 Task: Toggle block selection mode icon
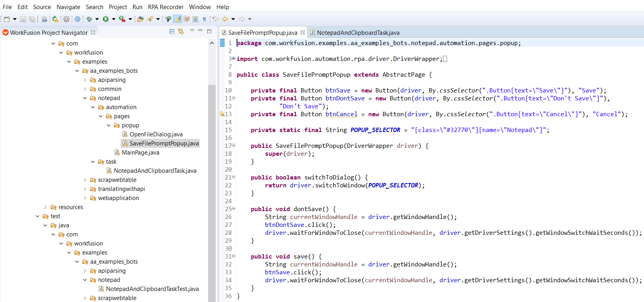pyautogui.click(x=195, y=19)
